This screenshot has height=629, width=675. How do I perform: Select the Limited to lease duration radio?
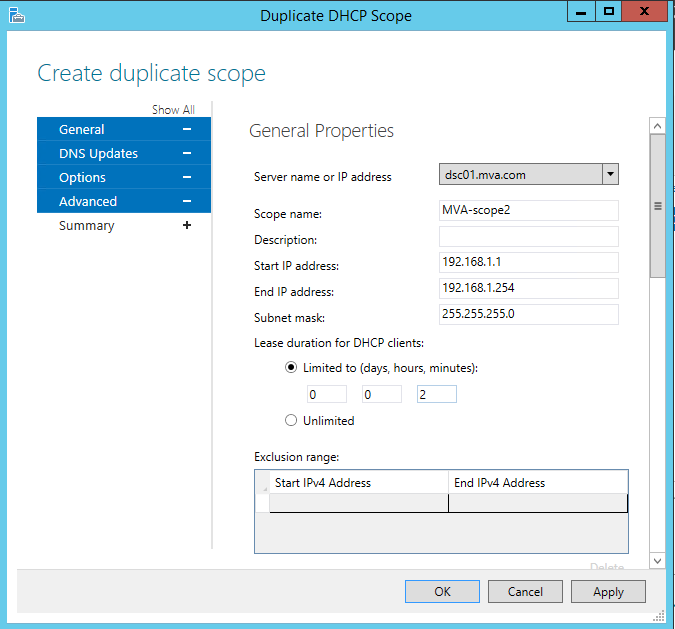pos(291,368)
